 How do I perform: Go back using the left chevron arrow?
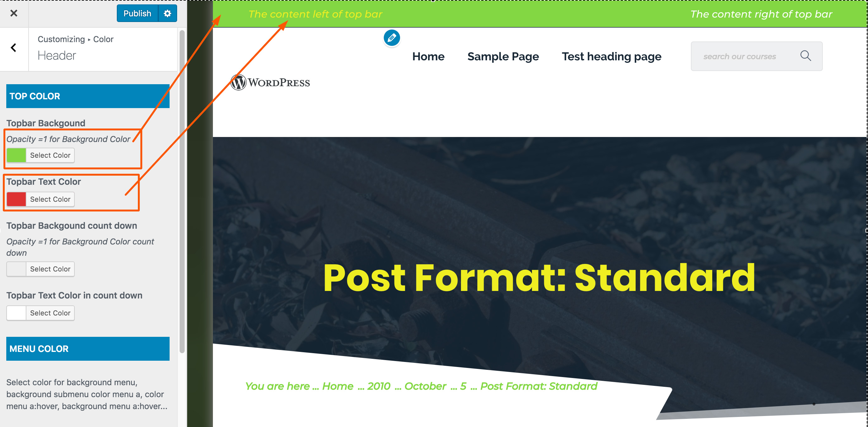click(14, 48)
